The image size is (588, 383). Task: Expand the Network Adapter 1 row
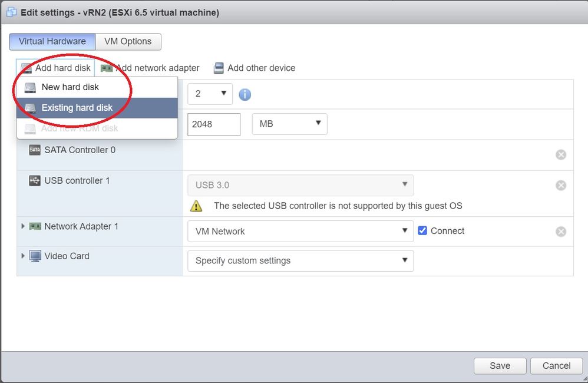(23, 226)
